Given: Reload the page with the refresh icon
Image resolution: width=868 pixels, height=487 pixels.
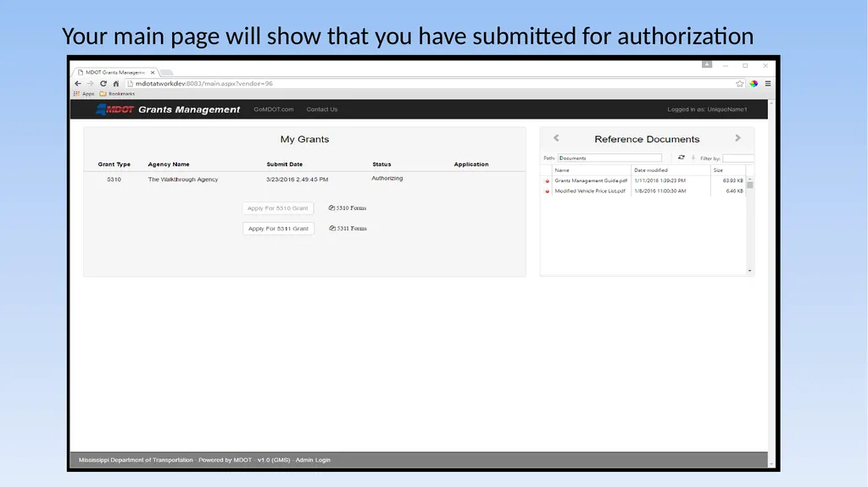Looking at the screenshot, I should click(103, 84).
